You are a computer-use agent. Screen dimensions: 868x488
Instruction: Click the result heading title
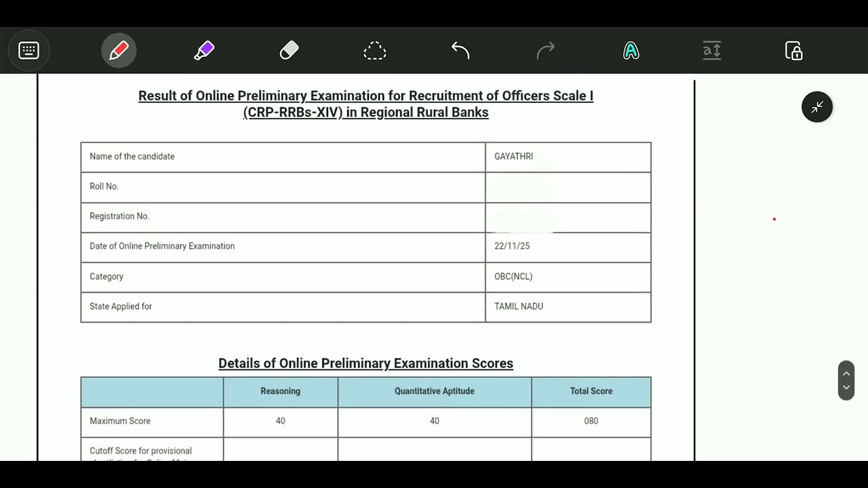[366, 104]
